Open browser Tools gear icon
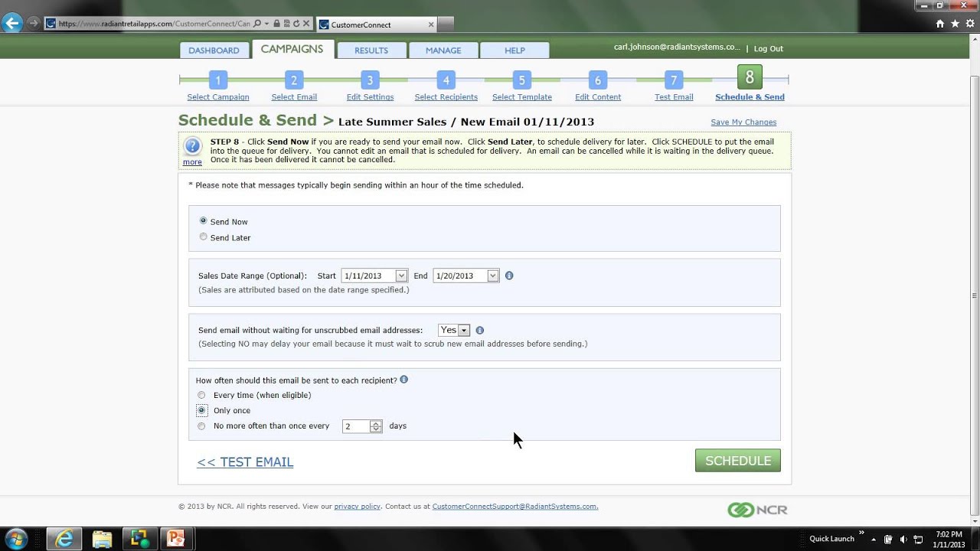Image resolution: width=980 pixels, height=551 pixels. pos(969,24)
